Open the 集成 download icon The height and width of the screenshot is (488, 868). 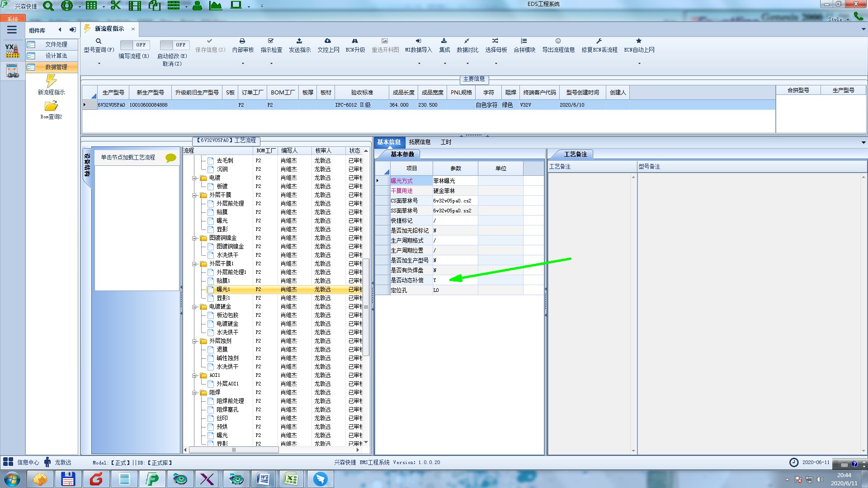pyautogui.click(x=444, y=41)
